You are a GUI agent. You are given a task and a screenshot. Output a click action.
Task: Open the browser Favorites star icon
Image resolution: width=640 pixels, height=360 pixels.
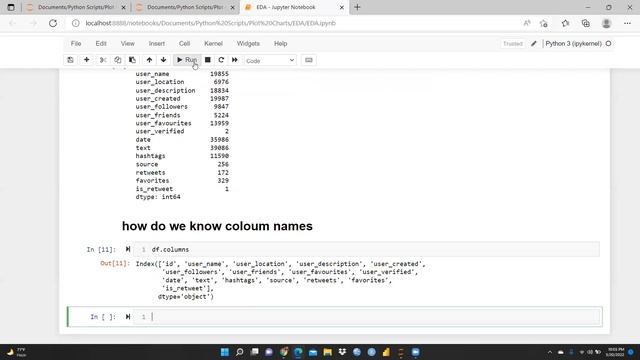pos(565,23)
